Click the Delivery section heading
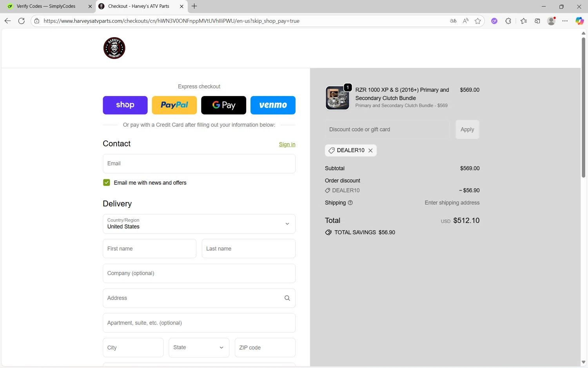Screen dimensions: 588x368 117,204
